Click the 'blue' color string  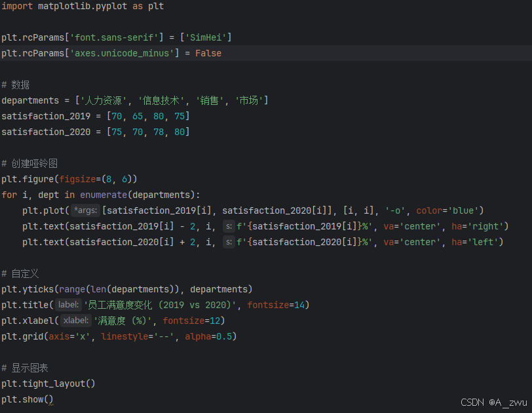tap(463, 210)
